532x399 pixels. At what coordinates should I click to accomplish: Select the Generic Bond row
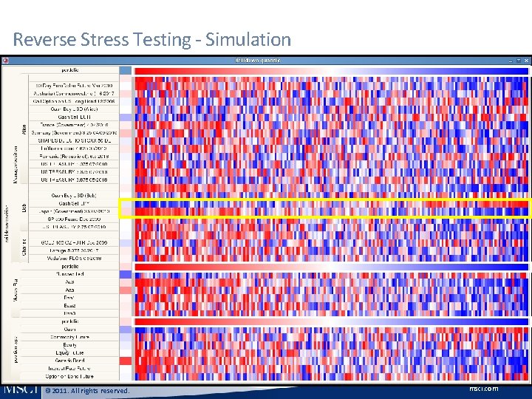69,361
